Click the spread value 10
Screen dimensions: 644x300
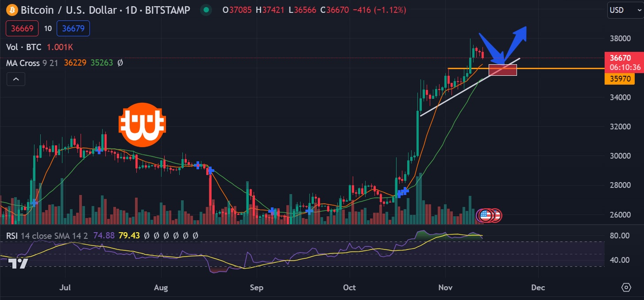(48, 29)
